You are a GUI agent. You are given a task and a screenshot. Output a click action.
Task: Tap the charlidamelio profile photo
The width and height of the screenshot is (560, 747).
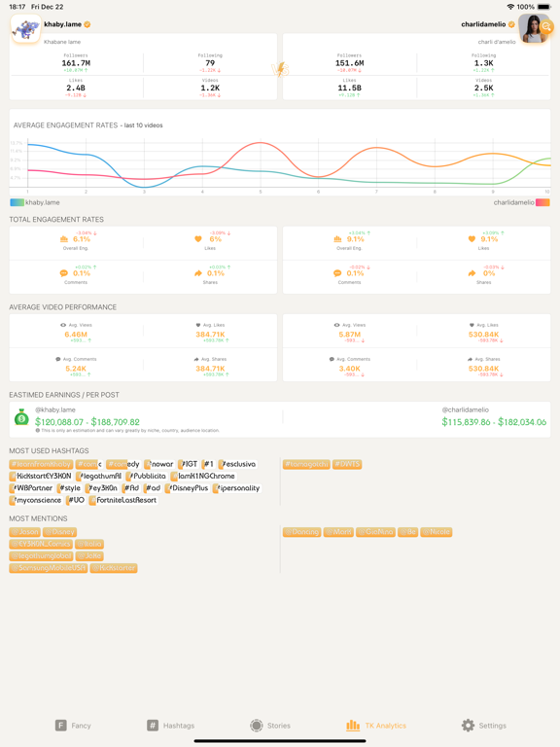coord(534,28)
